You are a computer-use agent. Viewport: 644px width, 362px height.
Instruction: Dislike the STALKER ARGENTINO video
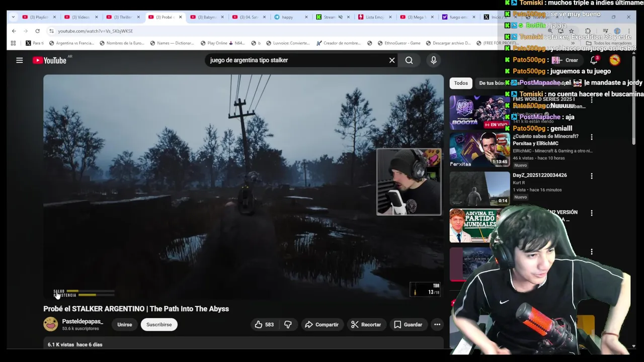click(x=288, y=325)
